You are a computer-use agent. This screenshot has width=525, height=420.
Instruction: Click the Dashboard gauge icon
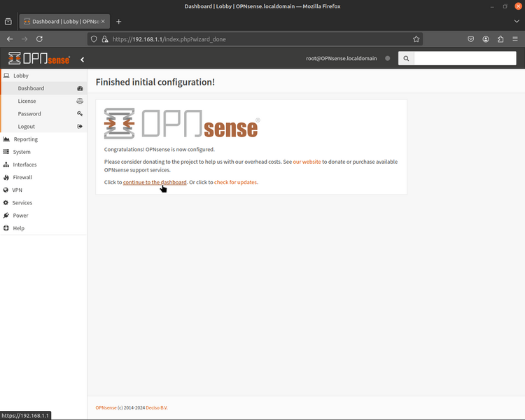[80, 88]
